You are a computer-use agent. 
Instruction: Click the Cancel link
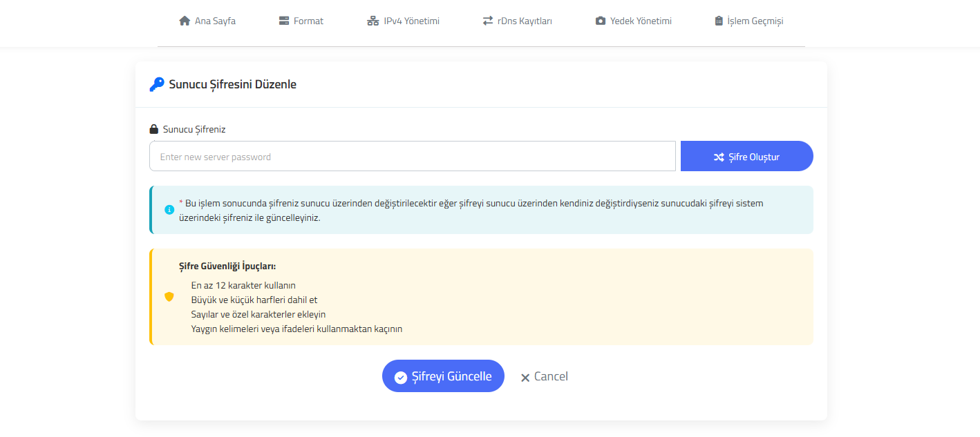(x=544, y=376)
